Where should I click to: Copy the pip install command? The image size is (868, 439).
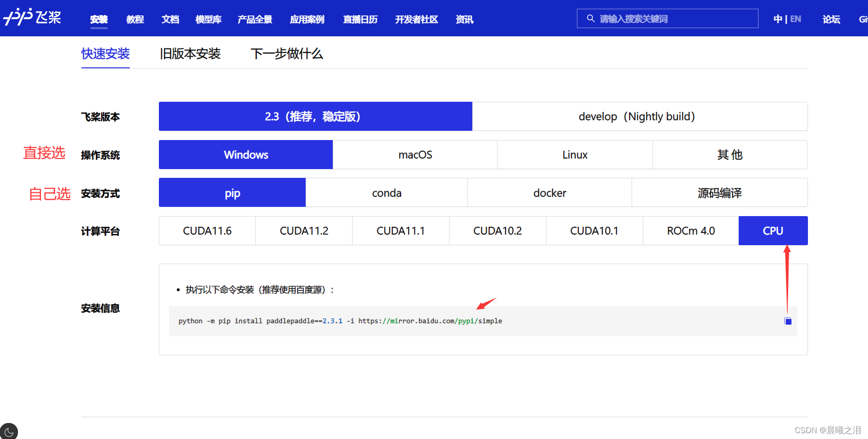coord(788,321)
